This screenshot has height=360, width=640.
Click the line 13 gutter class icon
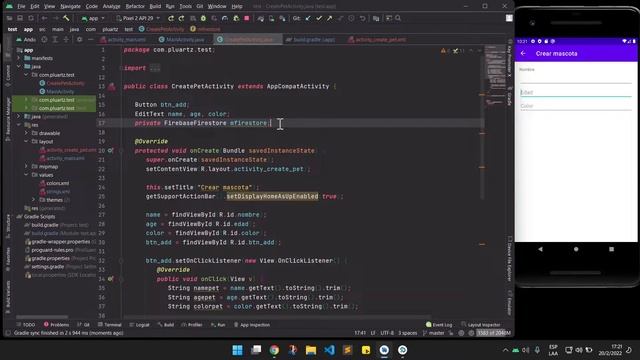[112, 87]
